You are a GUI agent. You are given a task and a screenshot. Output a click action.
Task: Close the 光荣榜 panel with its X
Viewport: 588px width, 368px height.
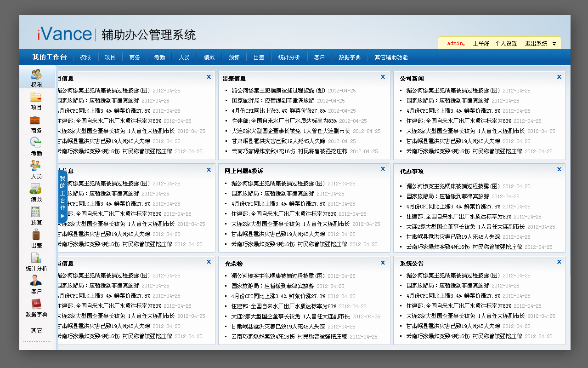click(383, 262)
